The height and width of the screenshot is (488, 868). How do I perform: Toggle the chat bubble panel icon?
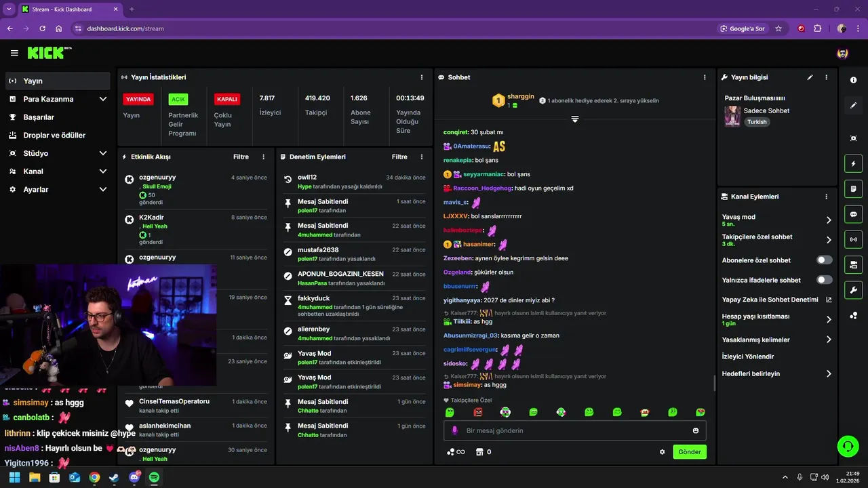pyautogui.click(x=853, y=214)
